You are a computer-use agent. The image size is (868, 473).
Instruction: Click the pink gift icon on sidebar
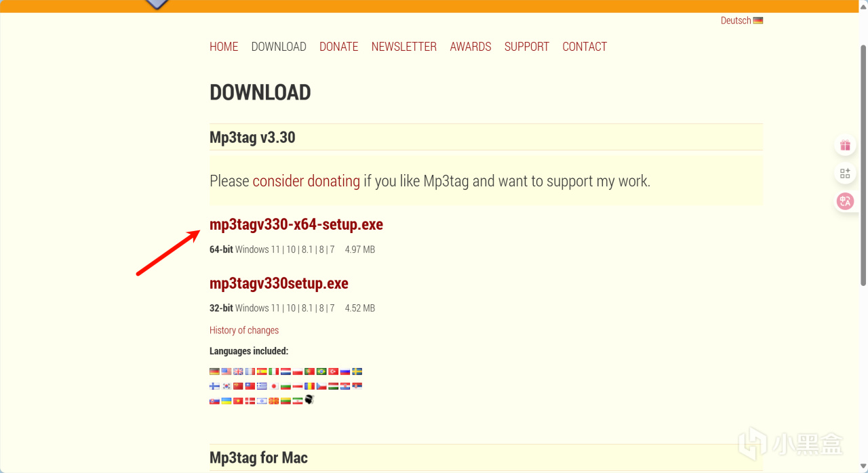[845, 145]
